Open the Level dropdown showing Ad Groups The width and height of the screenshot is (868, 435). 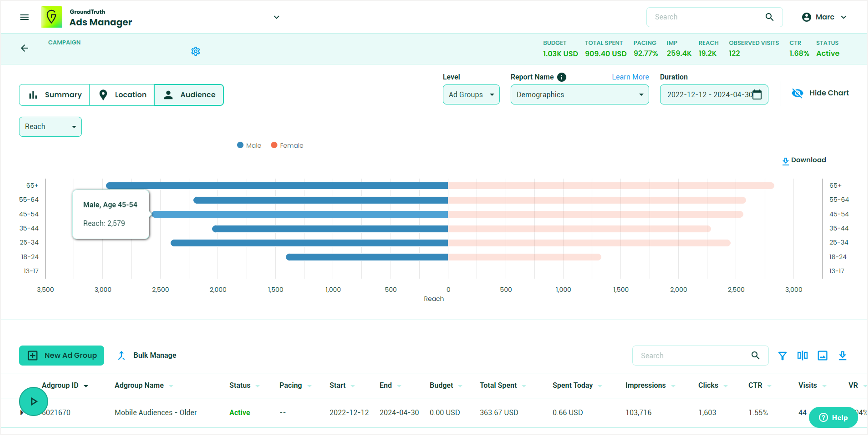click(471, 95)
